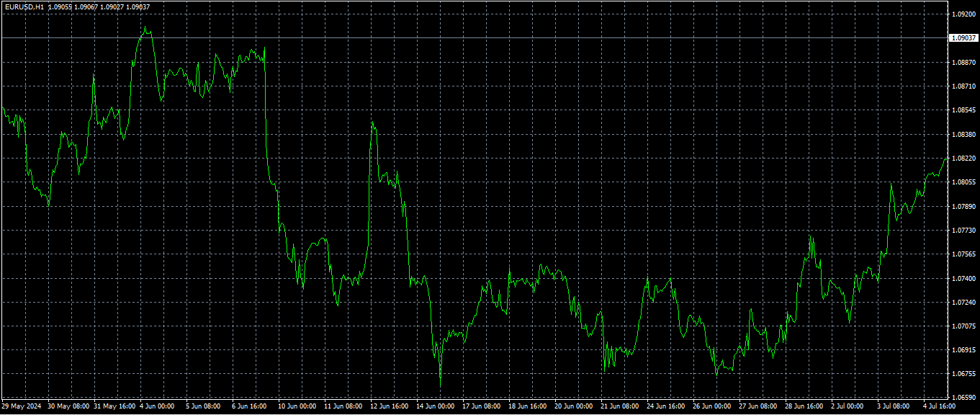Click the 20 Jun 00:00 time marker

point(573,406)
